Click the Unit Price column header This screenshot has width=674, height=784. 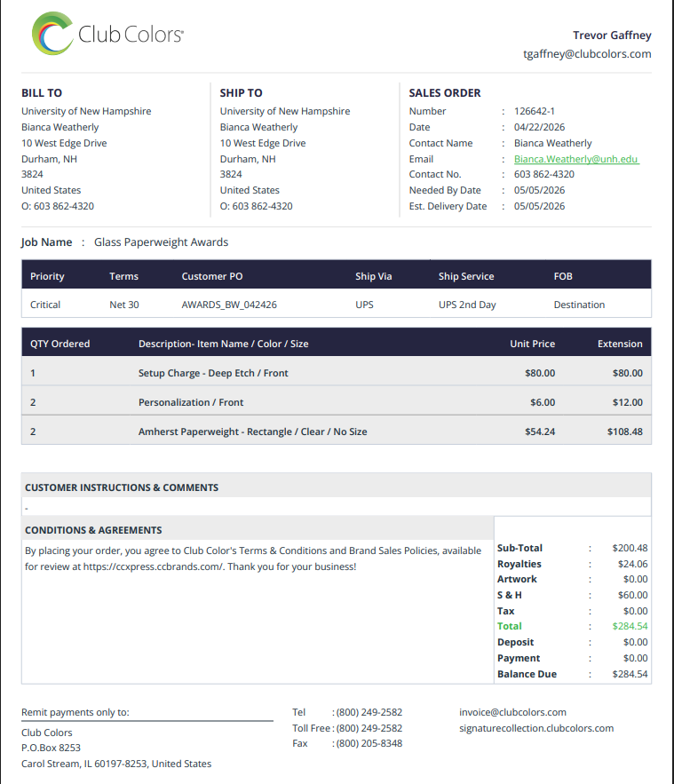(532, 344)
